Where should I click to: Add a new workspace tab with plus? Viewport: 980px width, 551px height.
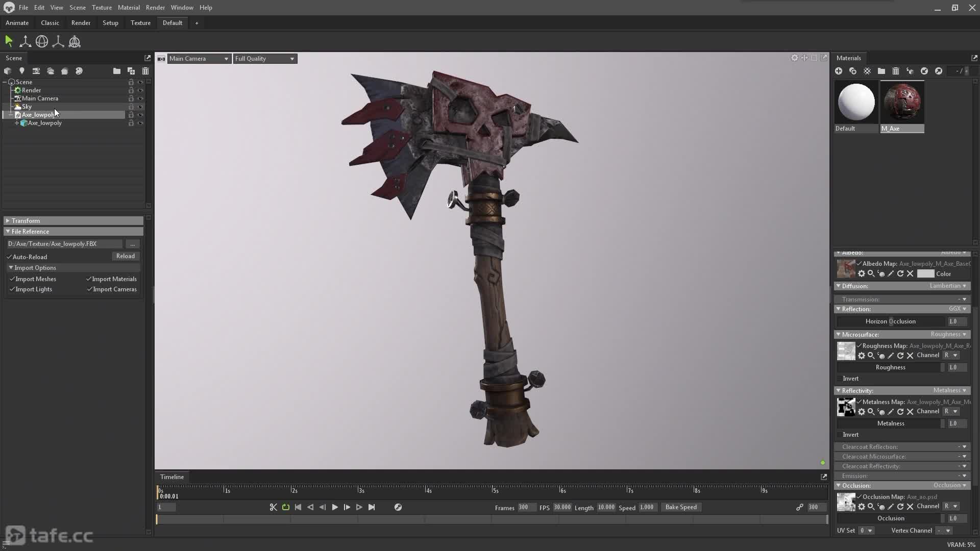[197, 23]
